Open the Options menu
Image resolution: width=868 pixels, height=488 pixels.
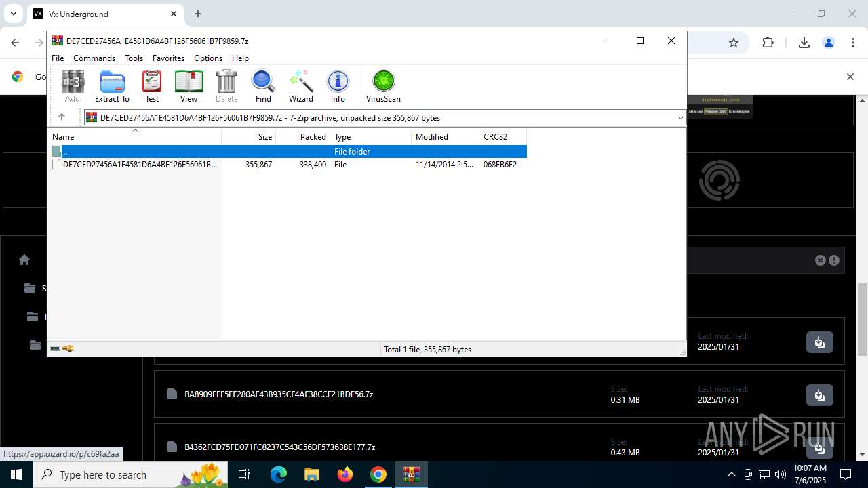(208, 58)
